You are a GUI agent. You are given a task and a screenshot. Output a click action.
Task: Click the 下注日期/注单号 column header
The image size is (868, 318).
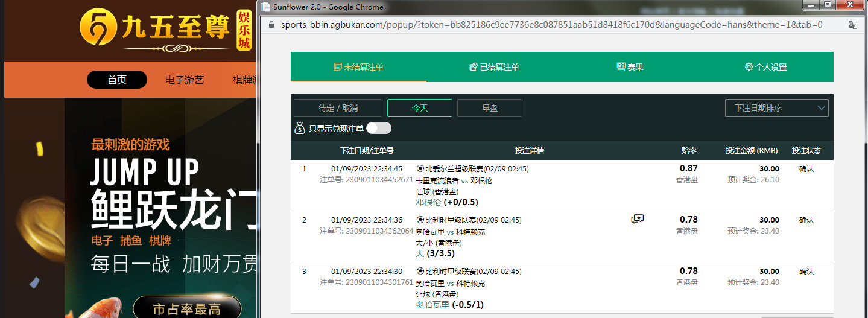tap(367, 151)
